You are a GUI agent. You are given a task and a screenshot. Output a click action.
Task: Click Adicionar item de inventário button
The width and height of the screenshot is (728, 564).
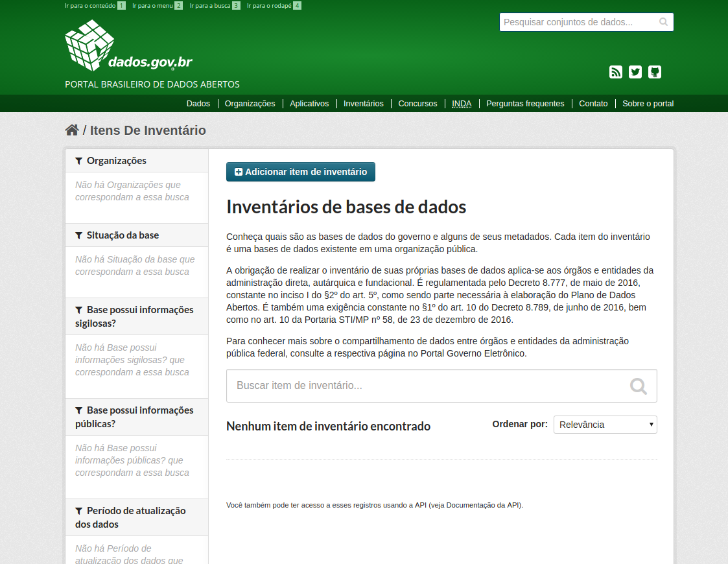(x=300, y=172)
